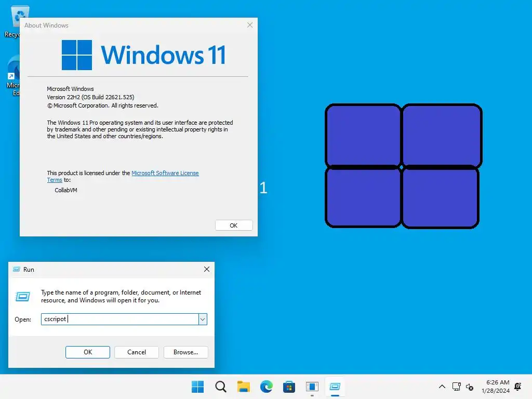This screenshot has width=532, height=399.
Task: Select the Run dialog taskbar icon
Action: coord(335,387)
